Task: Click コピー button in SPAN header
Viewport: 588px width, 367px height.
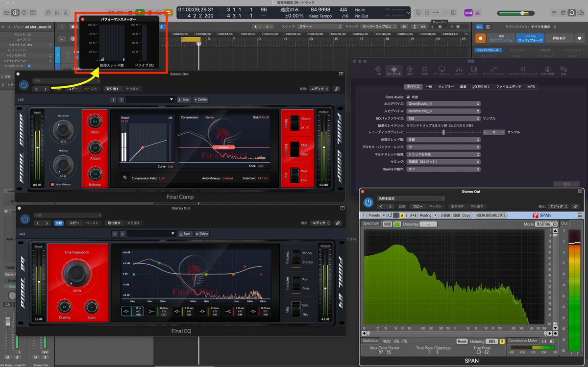Action: [417, 206]
